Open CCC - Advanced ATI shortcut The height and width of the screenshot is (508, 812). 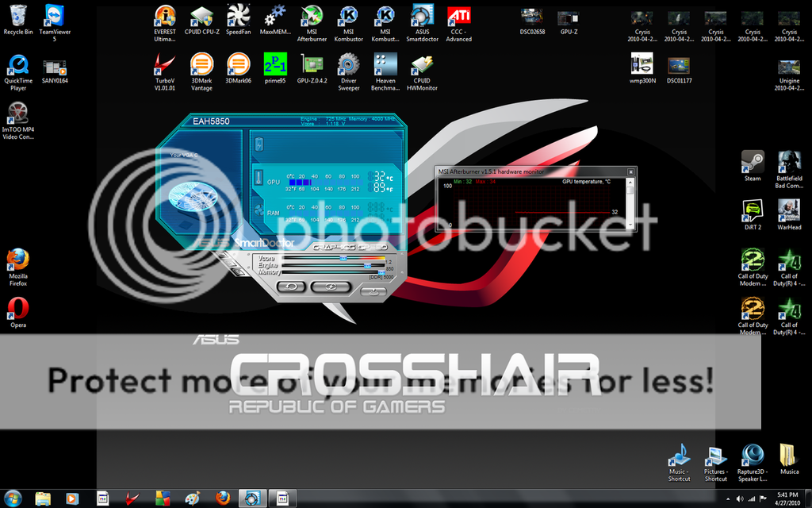pyautogui.click(x=459, y=23)
